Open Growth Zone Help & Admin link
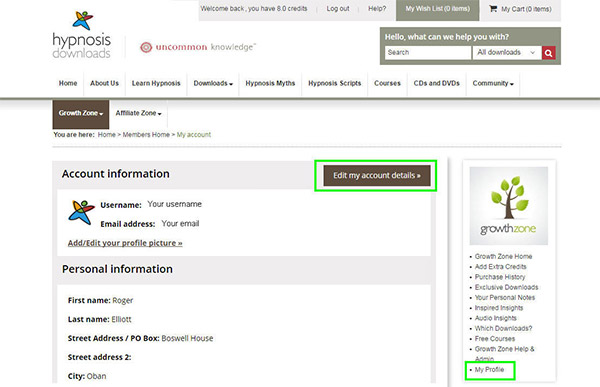The height and width of the screenshot is (387, 600). click(x=504, y=354)
